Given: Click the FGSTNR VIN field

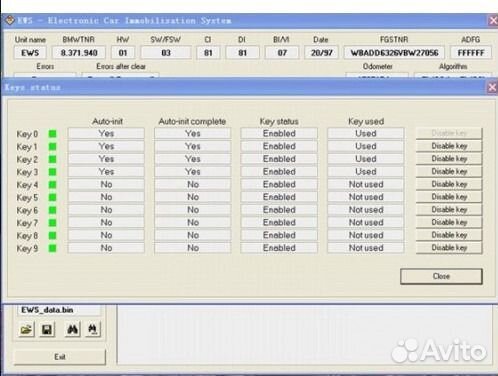Looking at the screenshot, I should pos(394,53).
